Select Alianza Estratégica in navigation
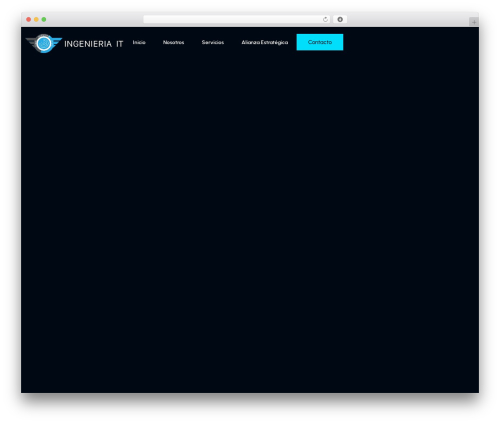This screenshot has height=423, width=500. [x=265, y=42]
